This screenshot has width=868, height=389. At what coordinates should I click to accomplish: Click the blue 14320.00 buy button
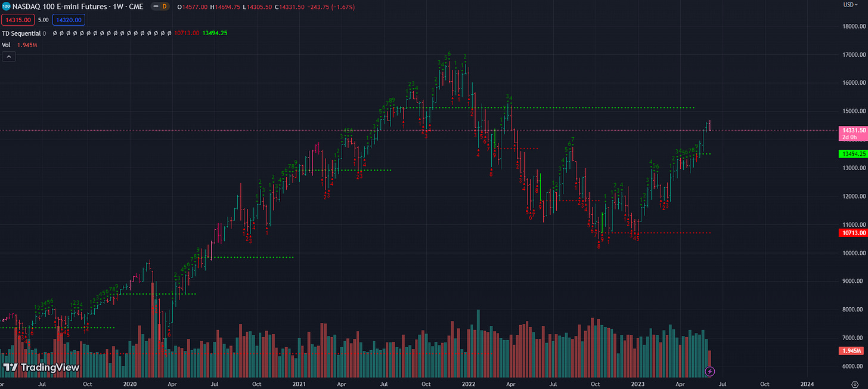pyautogui.click(x=69, y=20)
